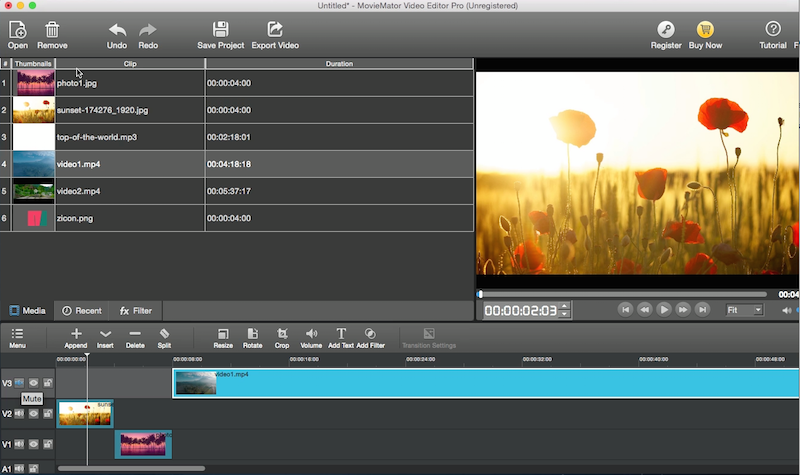Hide the V2 track with eye icon
Screen dimensions: 800x475
(x=33, y=413)
